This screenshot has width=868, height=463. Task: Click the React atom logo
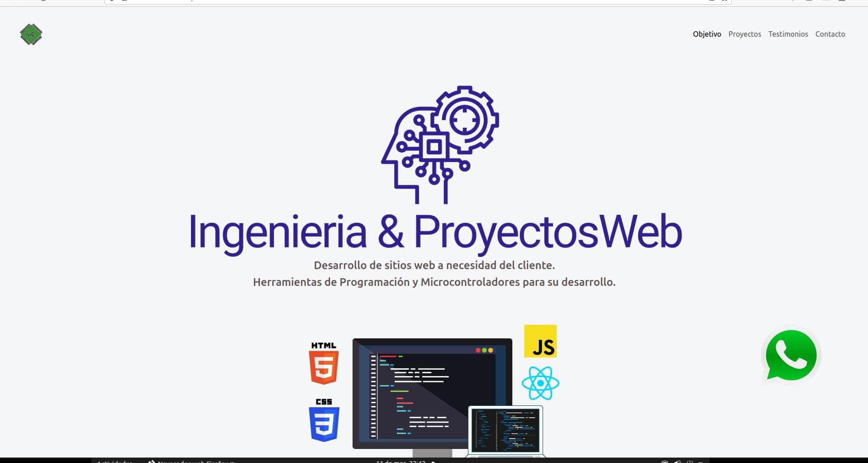click(540, 383)
